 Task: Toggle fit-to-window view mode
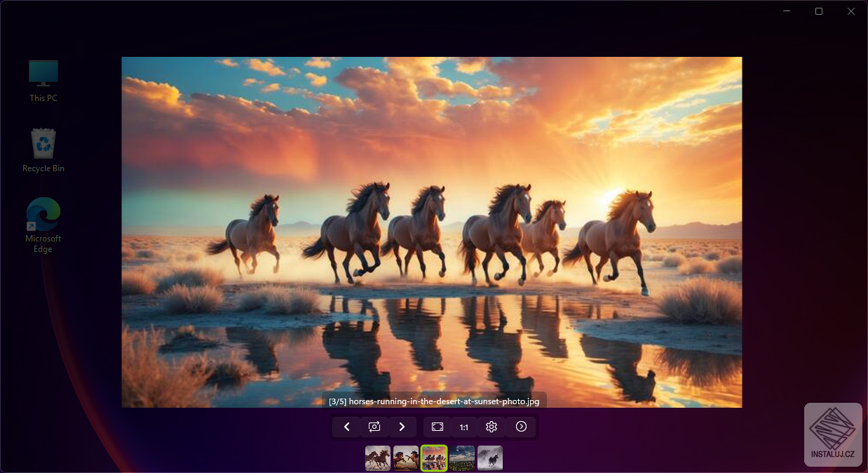pos(438,427)
